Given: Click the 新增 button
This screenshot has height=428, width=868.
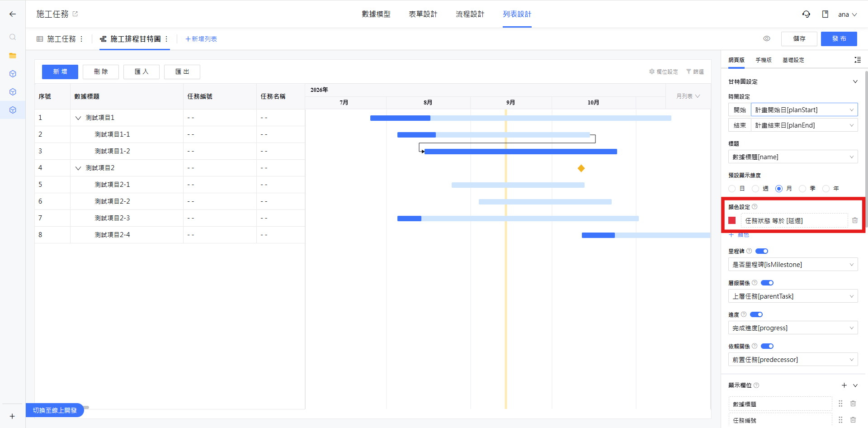Looking at the screenshot, I should tap(60, 71).
